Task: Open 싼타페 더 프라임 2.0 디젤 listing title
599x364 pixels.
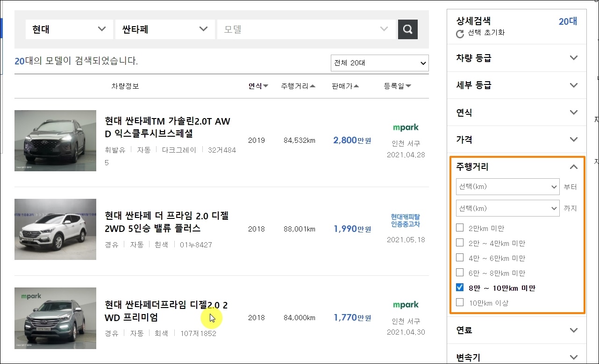Action: click(x=167, y=222)
